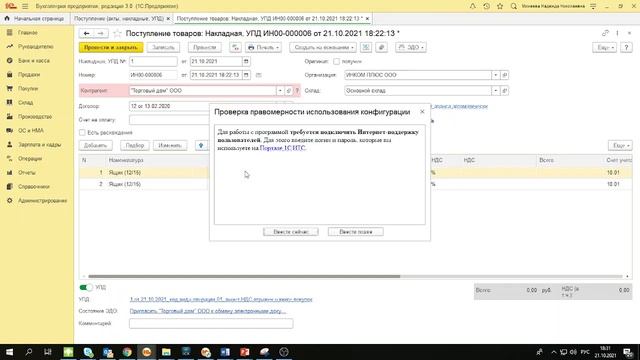Click the Записать button
The image size is (640, 360).
click(x=163, y=47)
